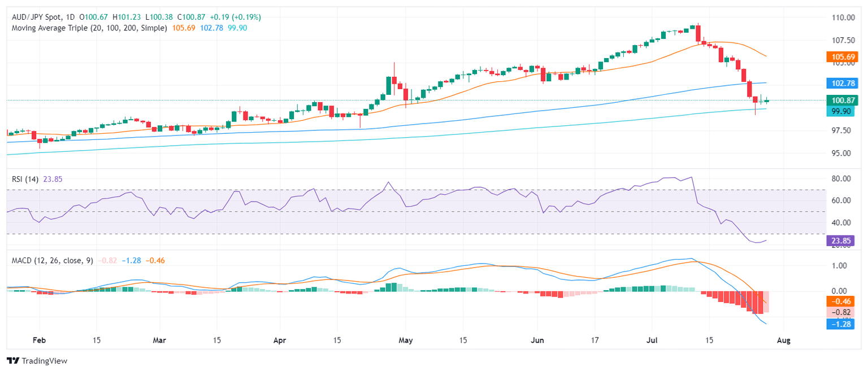
Task: Click the 95.00 level on the price scale
Action: (x=841, y=153)
